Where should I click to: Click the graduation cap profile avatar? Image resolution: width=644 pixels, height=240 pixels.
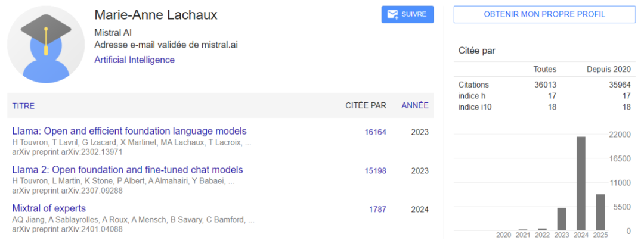[46, 45]
